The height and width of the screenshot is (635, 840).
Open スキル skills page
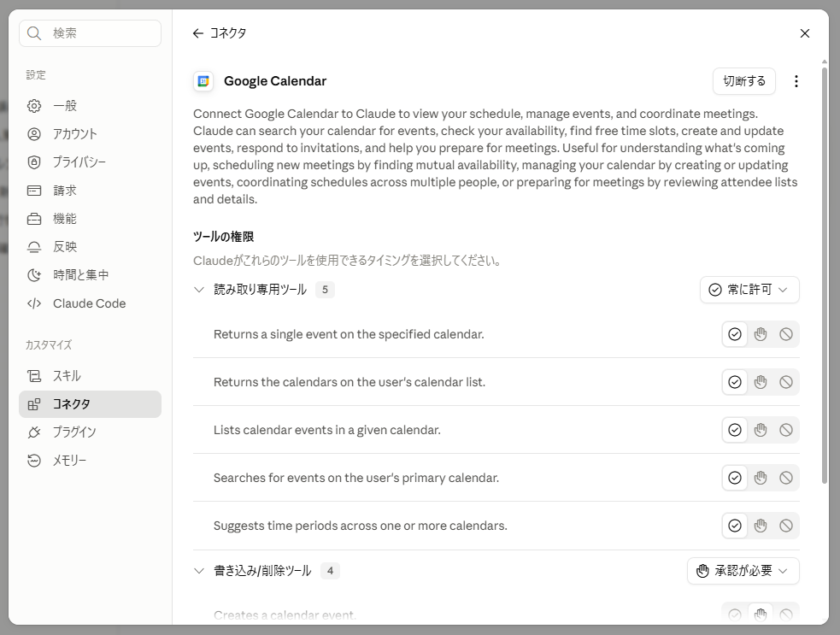point(90,376)
